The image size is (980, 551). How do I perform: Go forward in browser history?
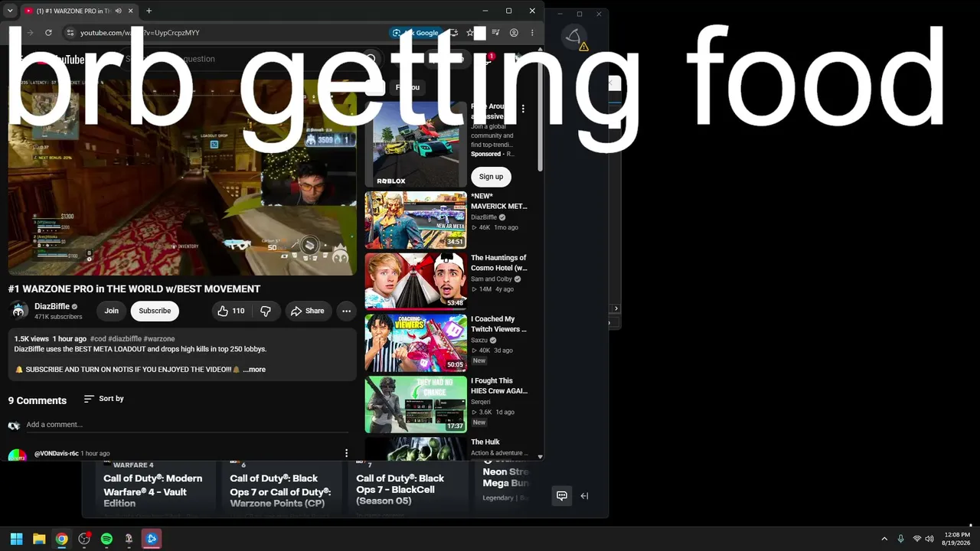[x=30, y=33]
